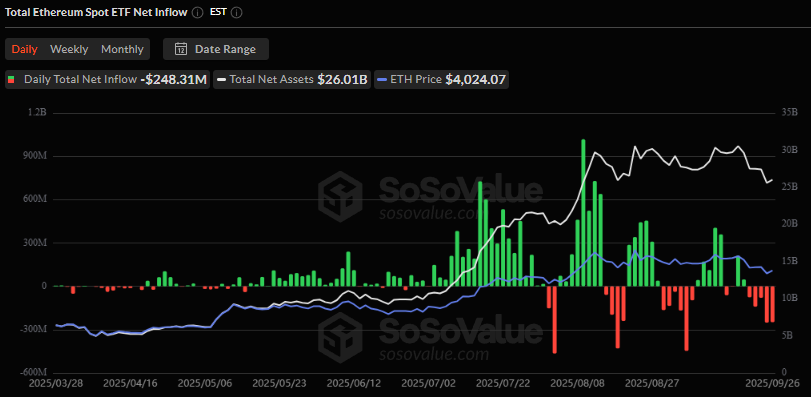Screen dimensions: 811x397
Task: Click the $4,024.07 ETH price value
Action: 475,80
